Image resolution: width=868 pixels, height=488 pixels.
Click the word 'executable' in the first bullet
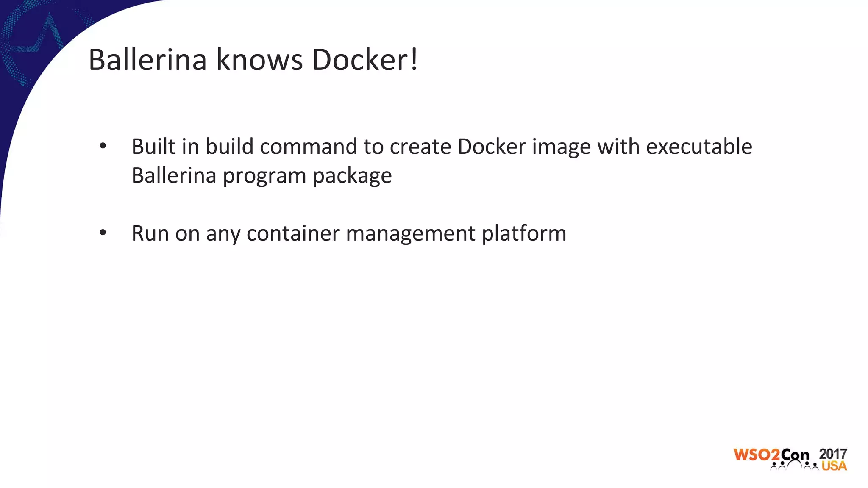tap(699, 147)
